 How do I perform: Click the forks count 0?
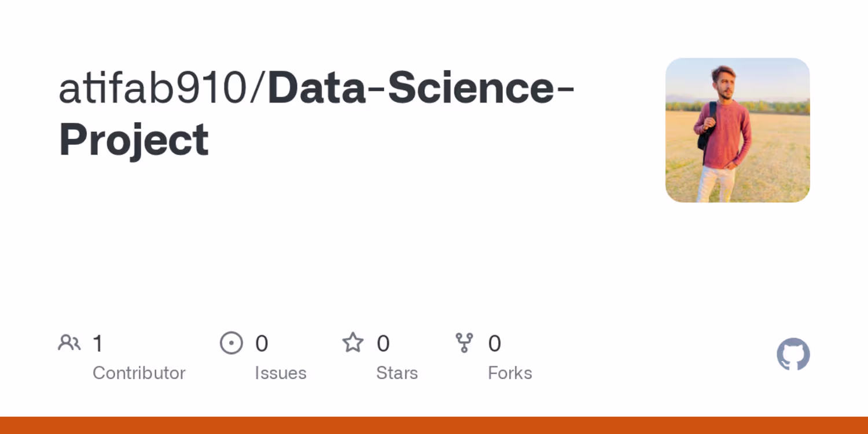click(x=494, y=344)
